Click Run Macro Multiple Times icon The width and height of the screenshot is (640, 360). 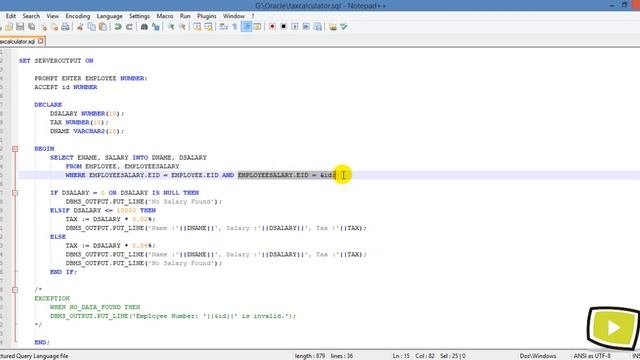306,27
